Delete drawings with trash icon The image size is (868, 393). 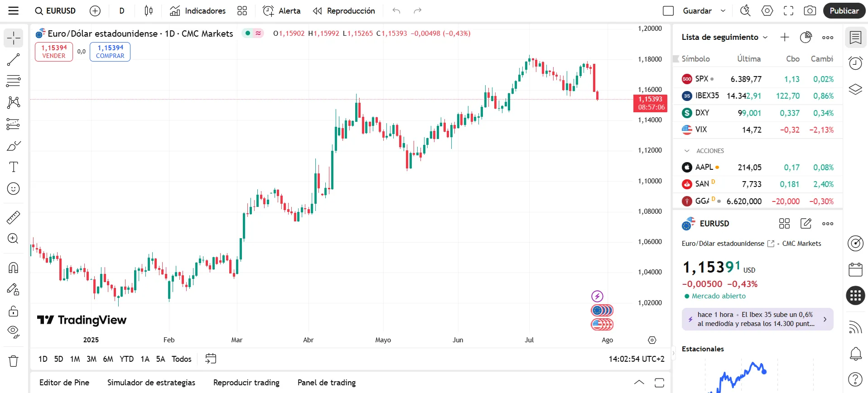[14, 361]
